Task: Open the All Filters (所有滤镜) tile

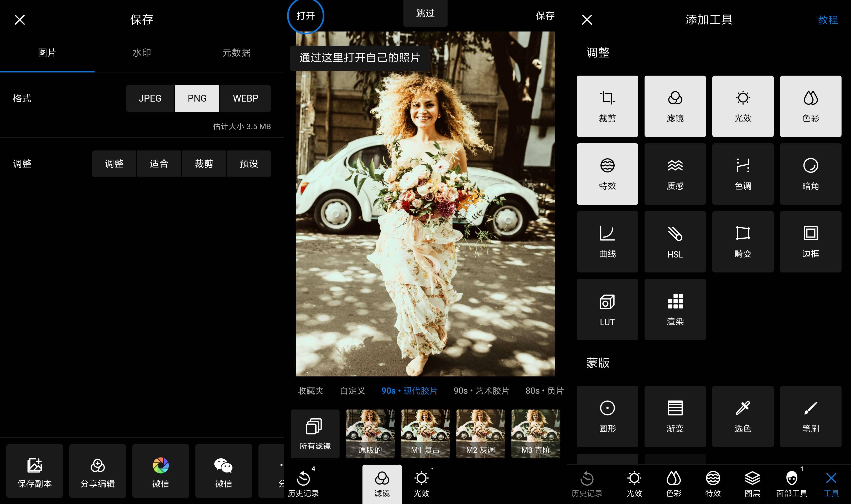Action: (315, 434)
